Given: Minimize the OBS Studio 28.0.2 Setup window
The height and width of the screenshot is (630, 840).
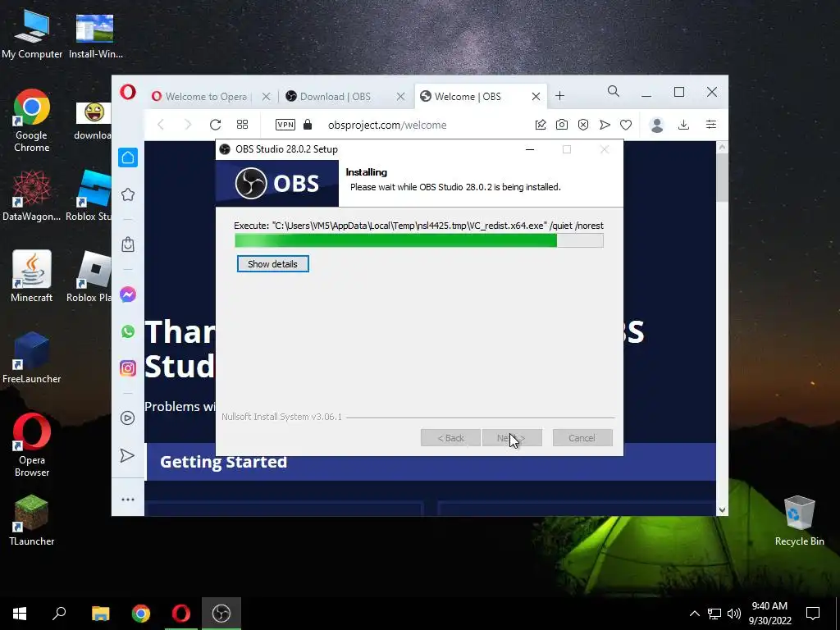Looking at the screenshot, I should (x=530, y=149).
